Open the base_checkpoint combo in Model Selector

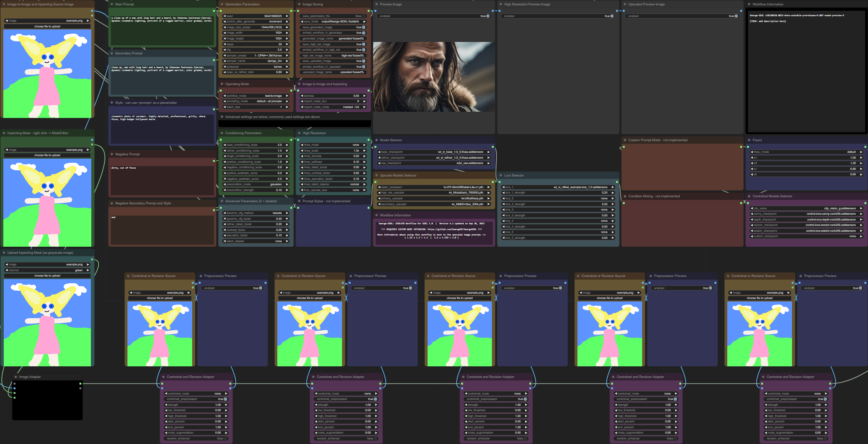(x=434, y=152)
